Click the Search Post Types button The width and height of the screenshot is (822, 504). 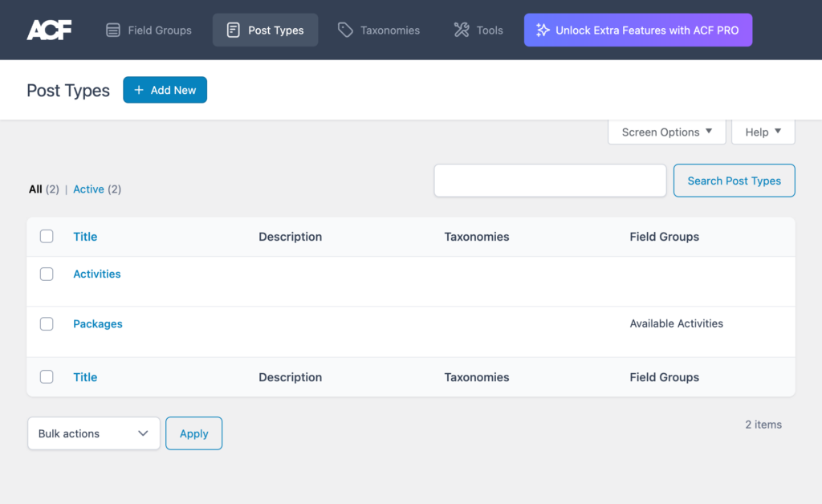(x=734, y=181)
